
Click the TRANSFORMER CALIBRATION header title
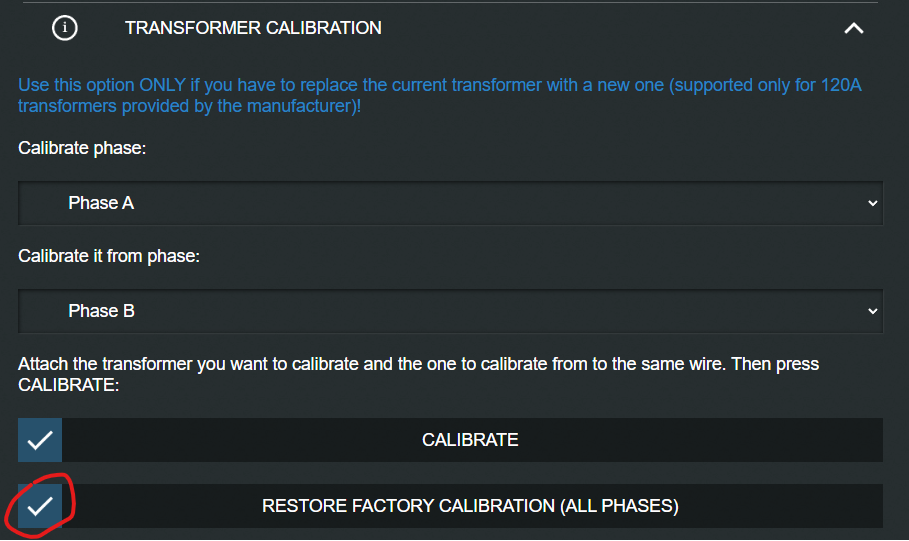point(253,28)
